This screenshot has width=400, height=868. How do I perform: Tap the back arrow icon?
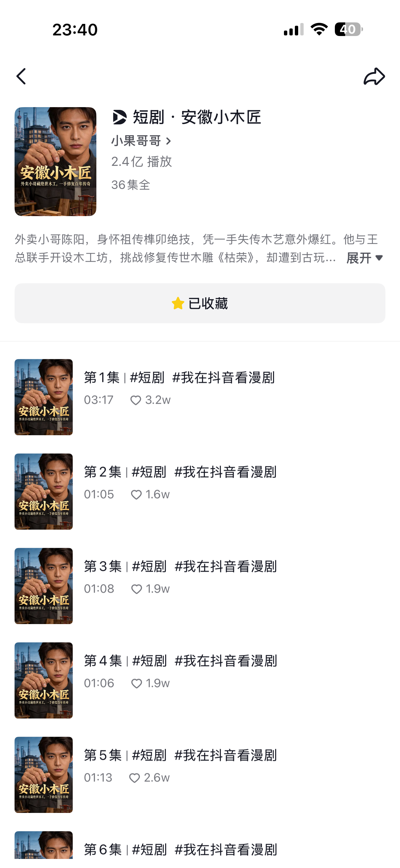point(21,77)
